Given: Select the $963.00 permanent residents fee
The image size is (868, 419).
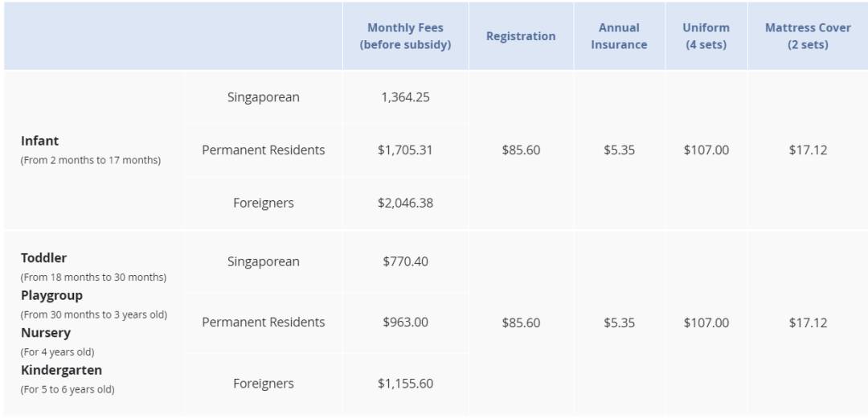Looking at the screenshot, I should pos(405,322).
